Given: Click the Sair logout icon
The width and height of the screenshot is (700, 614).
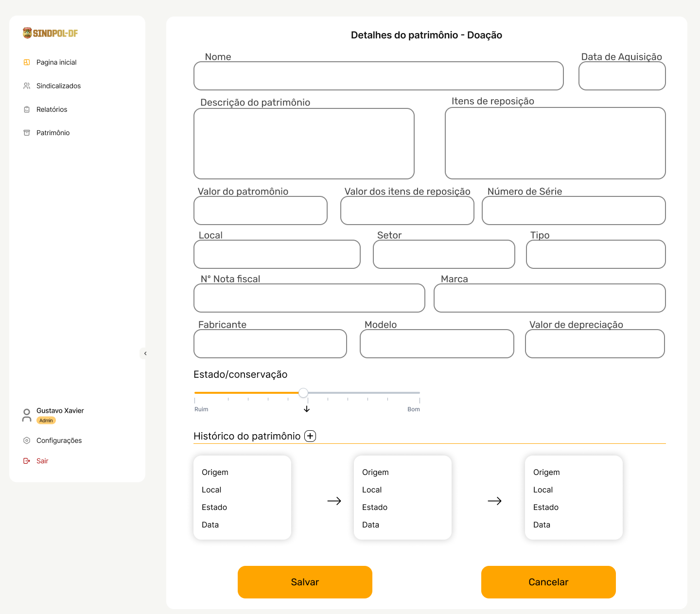Looking at the screenshot, I should (27, 461).
